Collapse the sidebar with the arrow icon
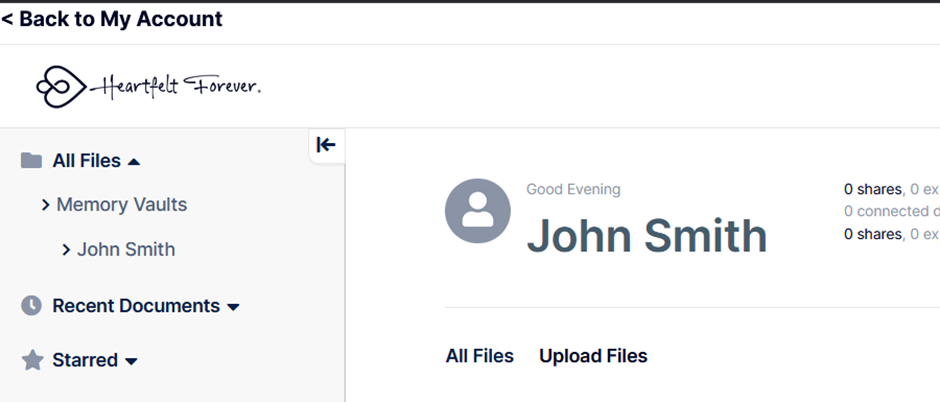Screen dimensions: 940x402 326,145
